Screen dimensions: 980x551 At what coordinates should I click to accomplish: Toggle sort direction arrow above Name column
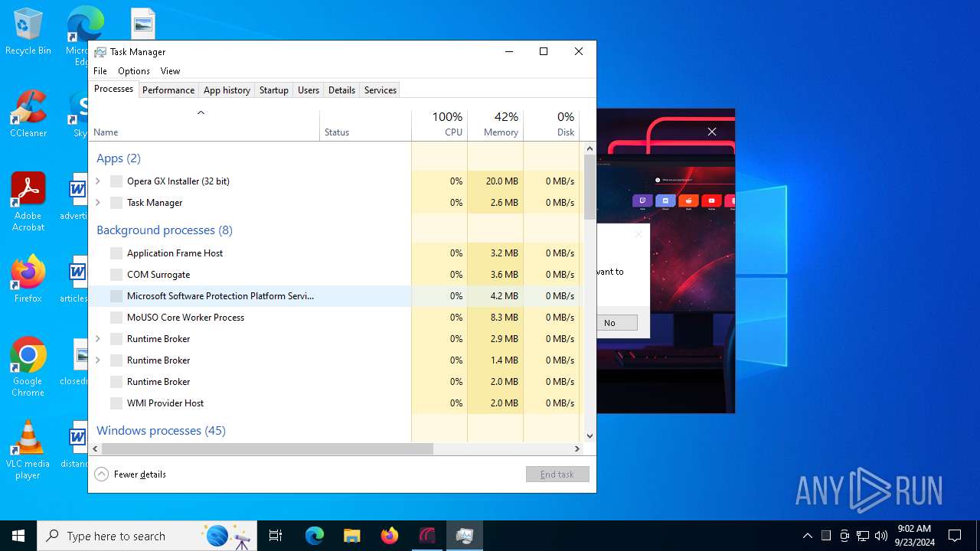(201, 113)
